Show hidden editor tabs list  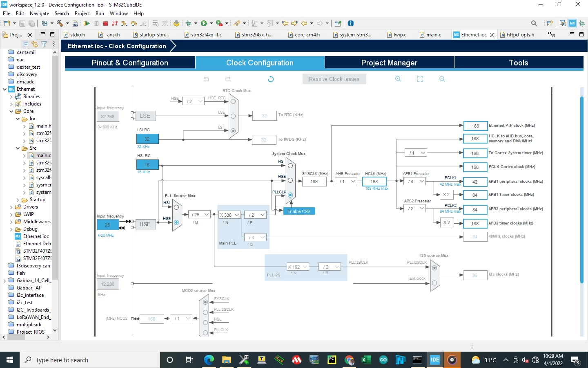point(551,35)
